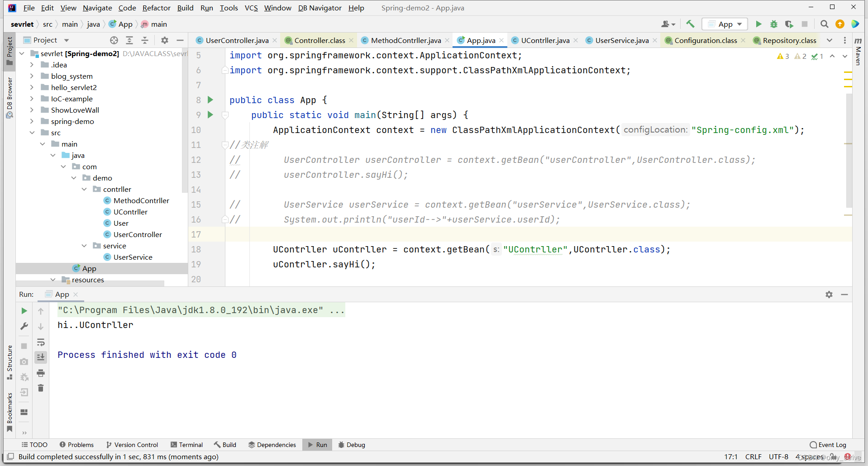
Task: Open the Event Log
Action: pos(828,445)
